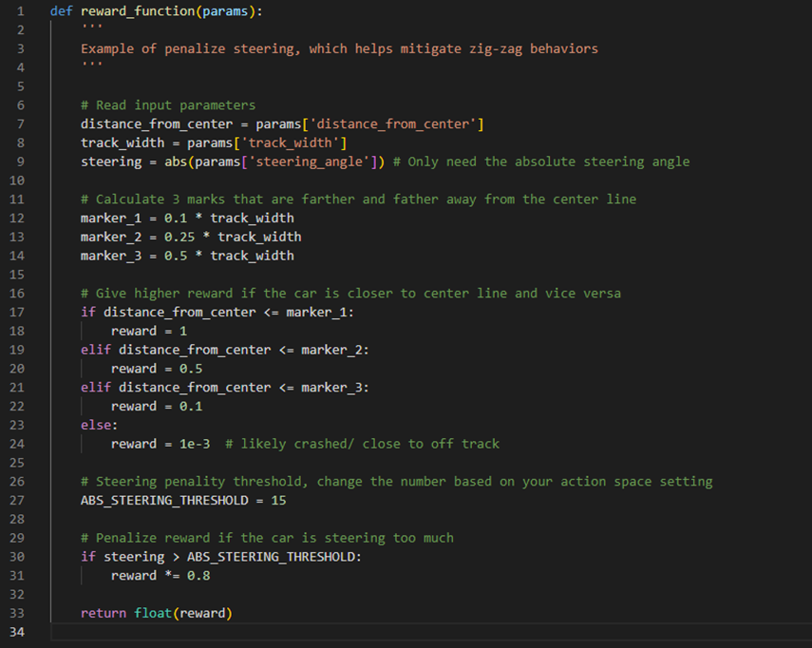Click the 'abs' function call on line 9
This screenshot has height=648, width=812.
point(176,162)
